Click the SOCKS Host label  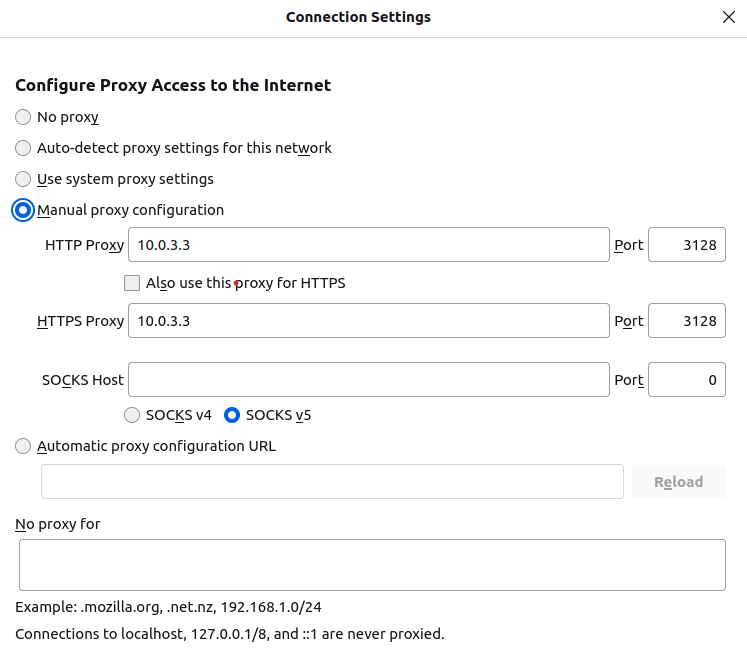pos(83,380)
